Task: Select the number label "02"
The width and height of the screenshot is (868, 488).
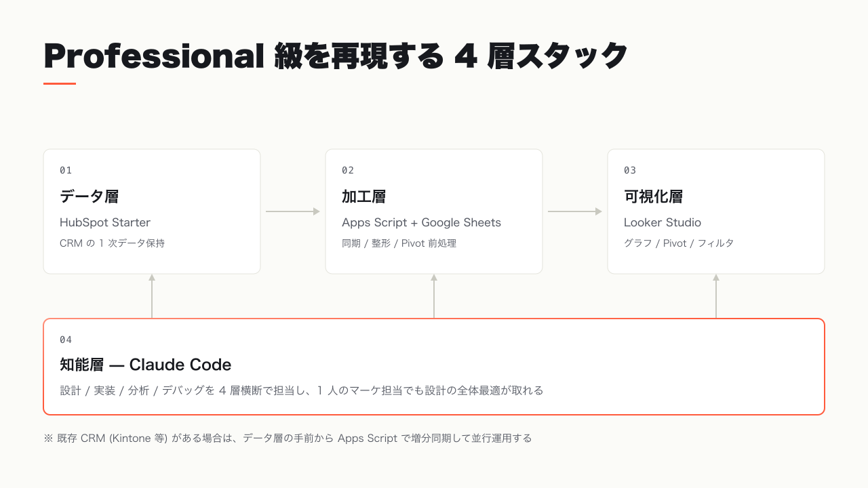Action: (x=348, y=170)
